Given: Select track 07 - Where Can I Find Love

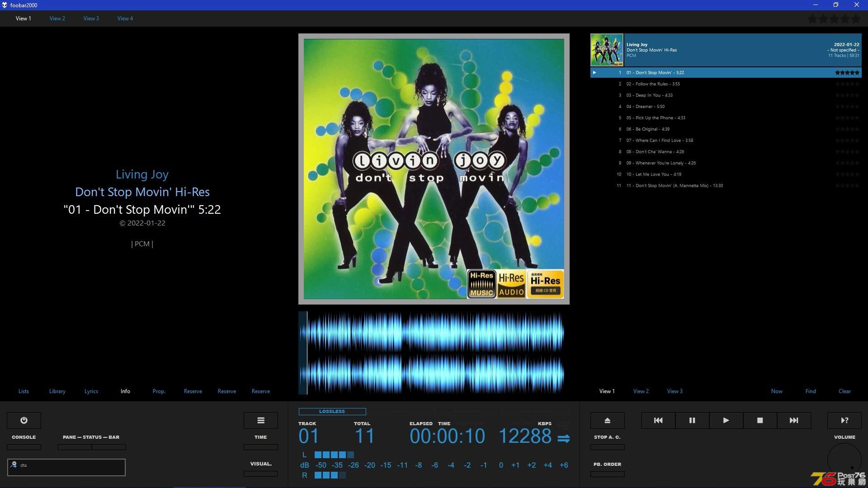Looking at the screenshot, I should 726,140.
